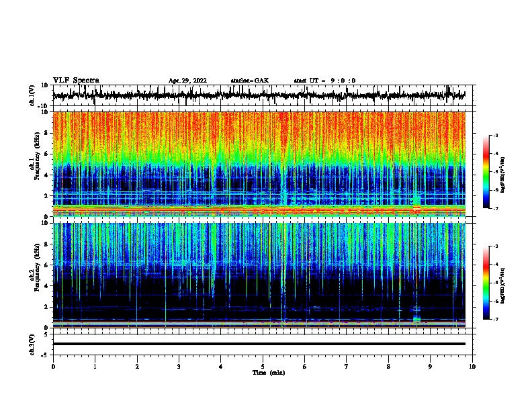Click time axis tick label "3"
Image resolution: width=532 pixels, height=411 pixels.
179,367
